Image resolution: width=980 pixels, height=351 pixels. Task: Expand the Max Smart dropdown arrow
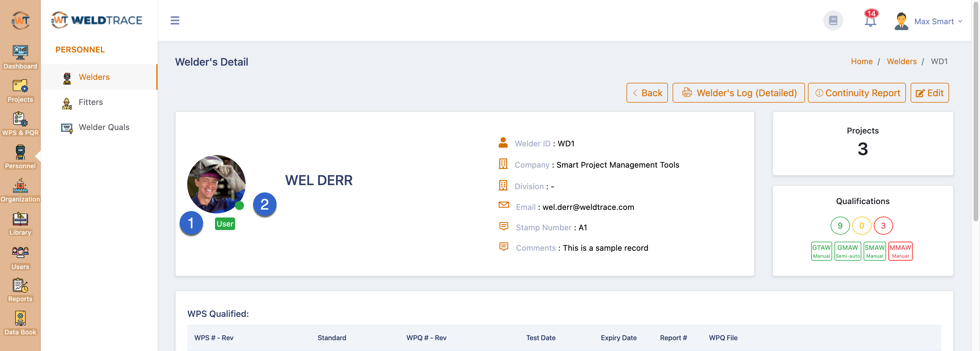960,21
